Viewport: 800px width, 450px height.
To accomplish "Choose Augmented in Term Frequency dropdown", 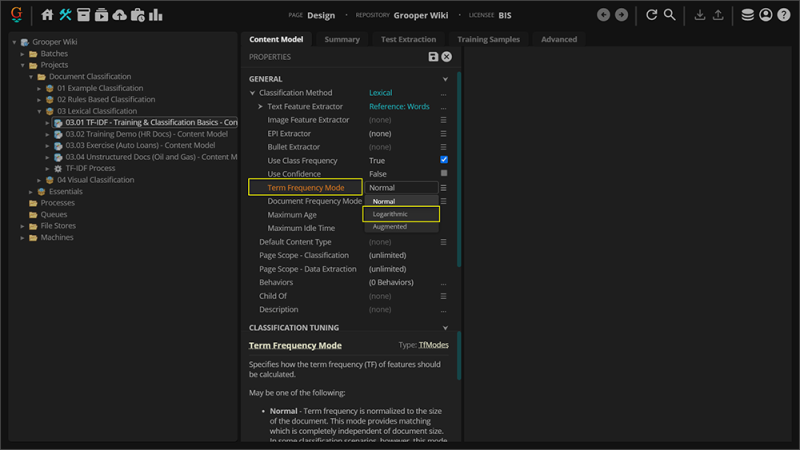I will click(390, 227).
